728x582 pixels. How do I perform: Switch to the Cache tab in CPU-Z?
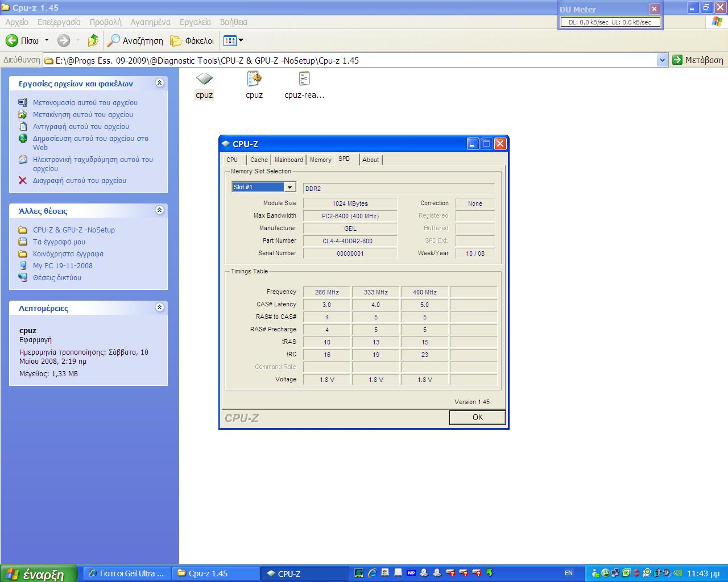click(x=259, y=160)
